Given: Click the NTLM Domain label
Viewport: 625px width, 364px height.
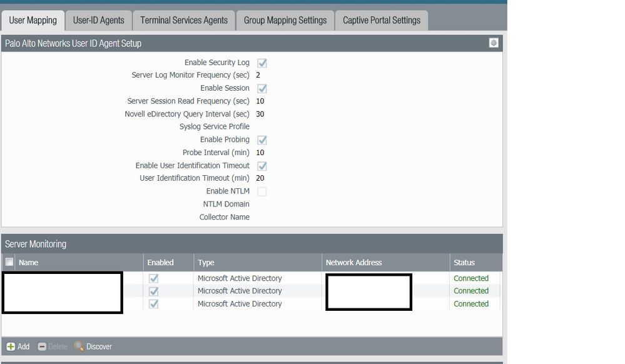Looking at the screenshot, I should pyautogui.click(x=226, y=204).
